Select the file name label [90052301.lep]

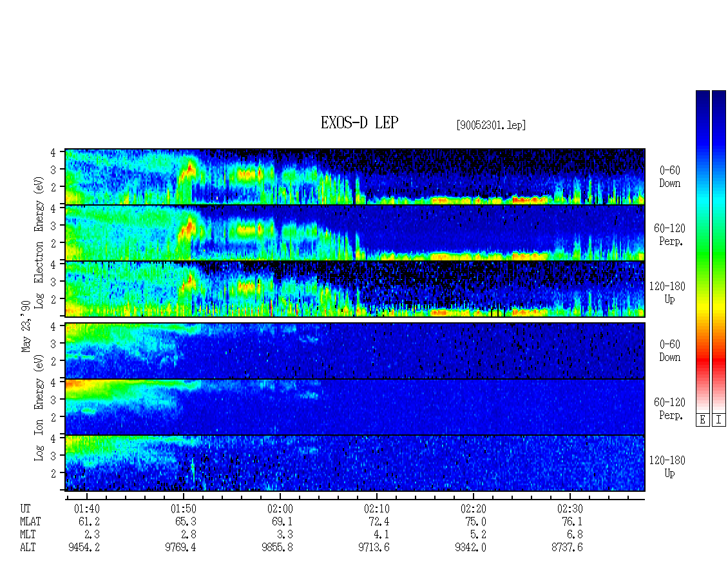(x=491, y=125)
